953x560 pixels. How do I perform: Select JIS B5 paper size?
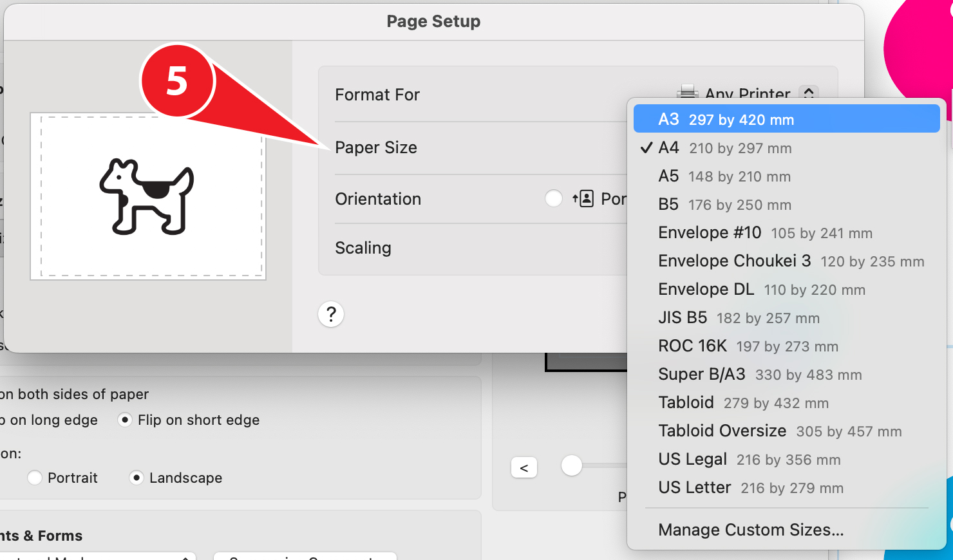pyautogui.click(x=786, y=318)
